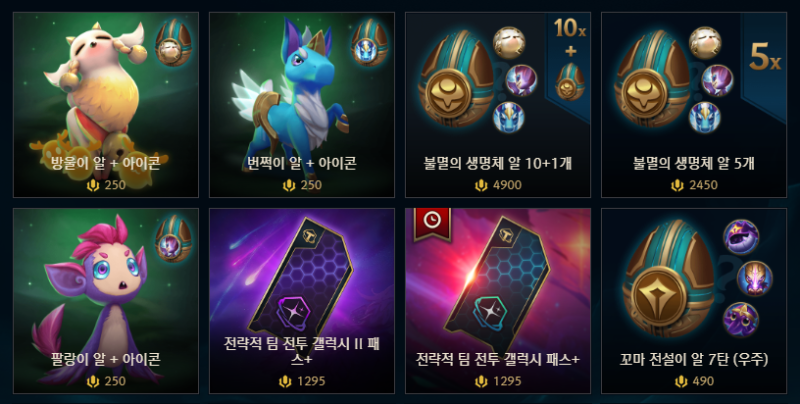Select the 방울이 알 + 아이콘 item card

[x=106, y=105]
